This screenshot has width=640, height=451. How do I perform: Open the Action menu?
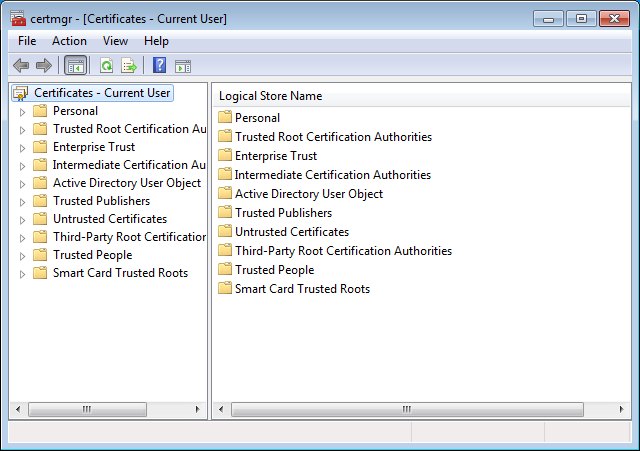(x=69, y=41)
